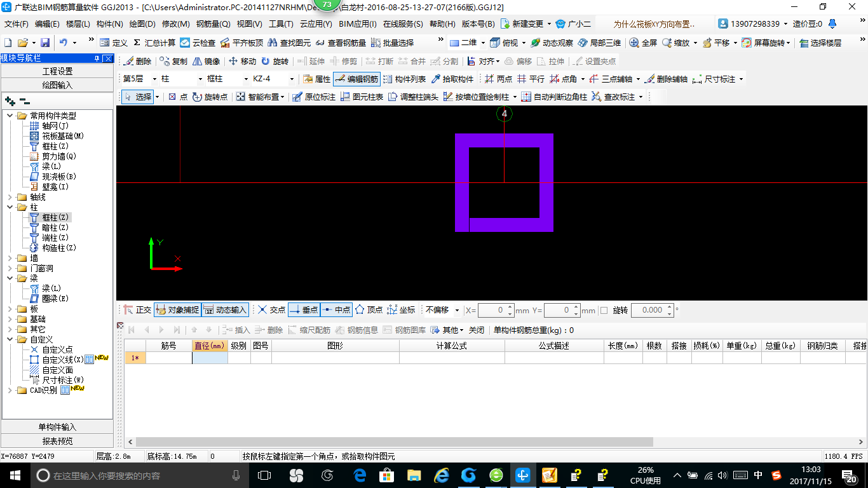
Task: Open 云检查 cloud check
Action: [x=198, y=43]
